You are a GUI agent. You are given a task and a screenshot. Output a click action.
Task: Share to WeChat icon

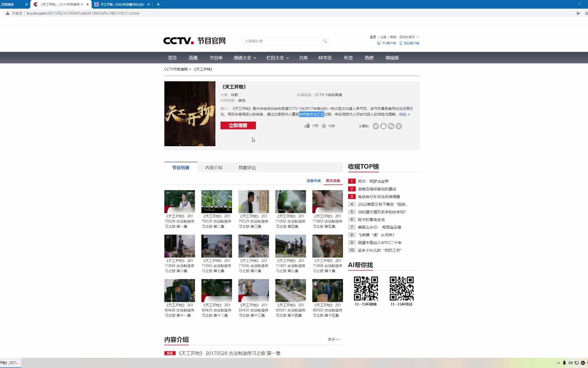(x=391, y=126)
